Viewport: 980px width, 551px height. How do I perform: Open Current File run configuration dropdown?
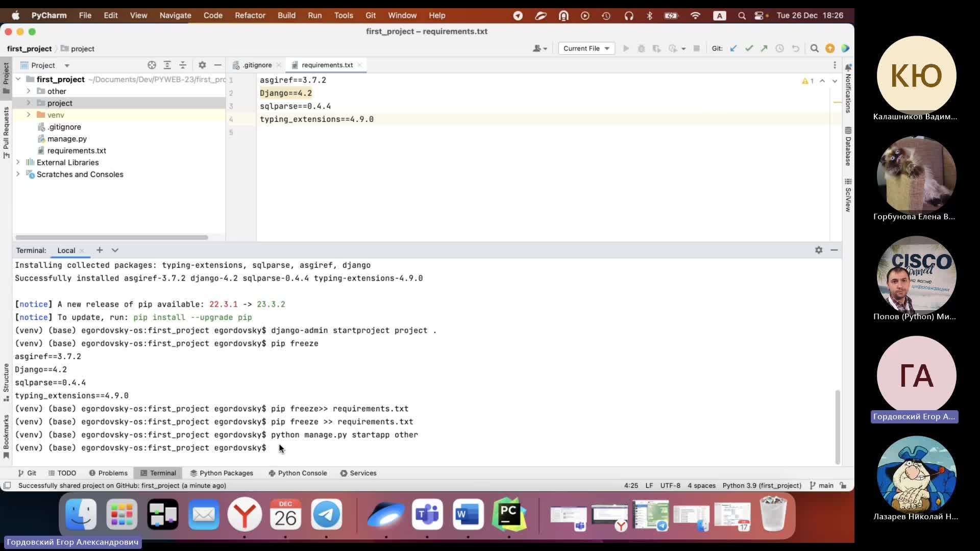[x=586, y=48]
